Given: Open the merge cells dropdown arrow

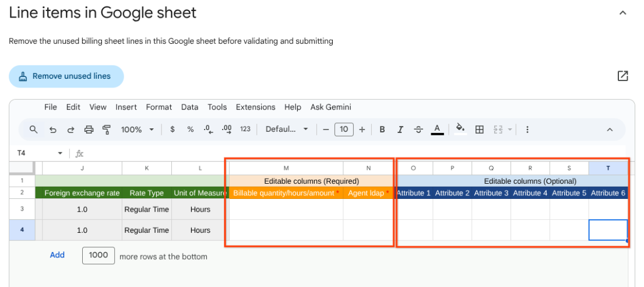Looking at the screenshot, I should click(x=510, y=129).
